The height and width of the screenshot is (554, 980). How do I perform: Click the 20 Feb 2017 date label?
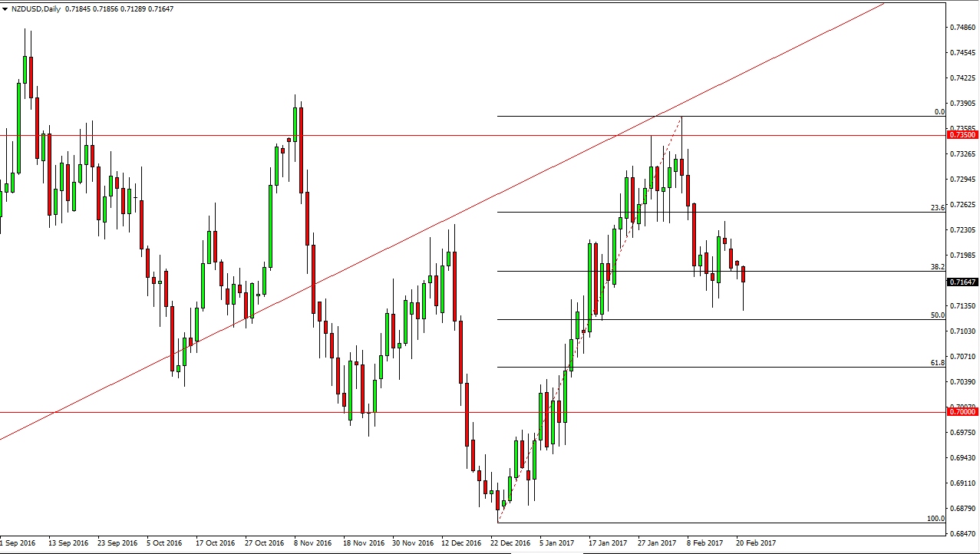[756, 542]
